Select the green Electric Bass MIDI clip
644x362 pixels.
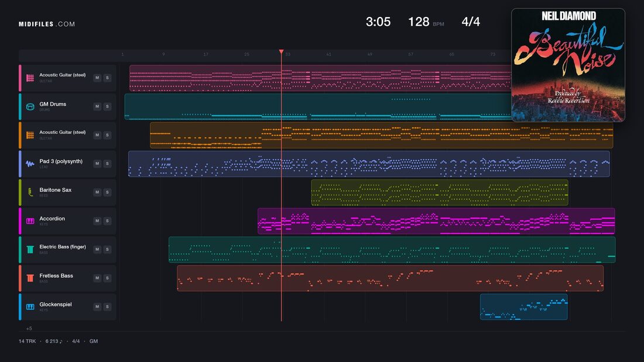click(392, 250)
